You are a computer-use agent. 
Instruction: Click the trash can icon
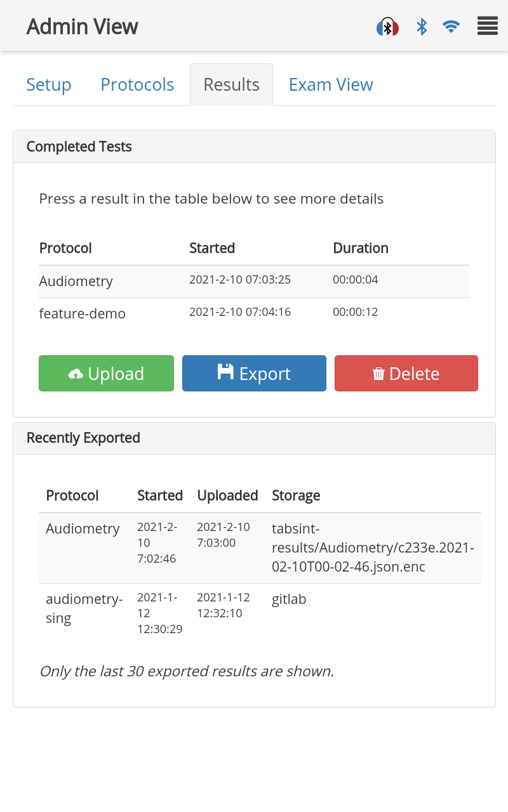(378, 374)
